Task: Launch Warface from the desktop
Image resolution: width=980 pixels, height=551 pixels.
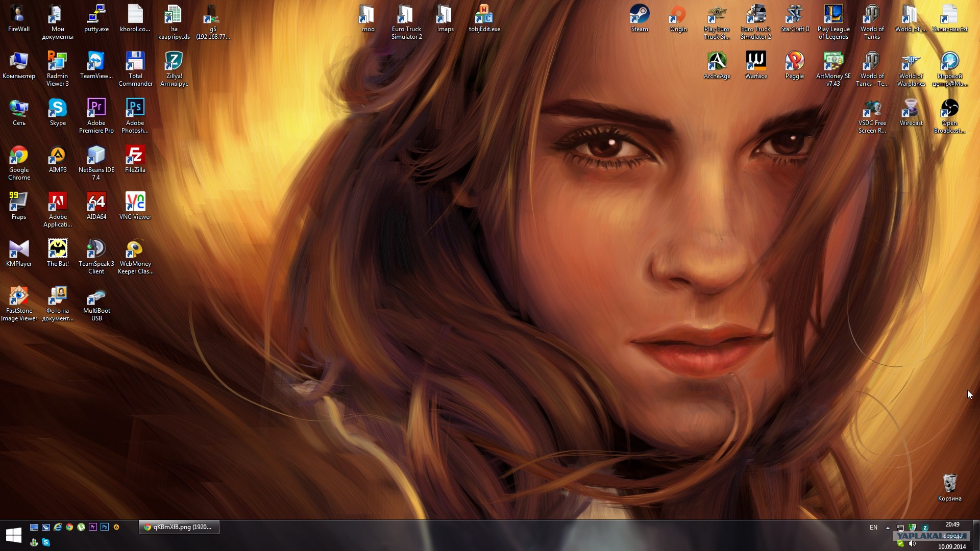Action: pyautogui.click(x=756, y=66)
